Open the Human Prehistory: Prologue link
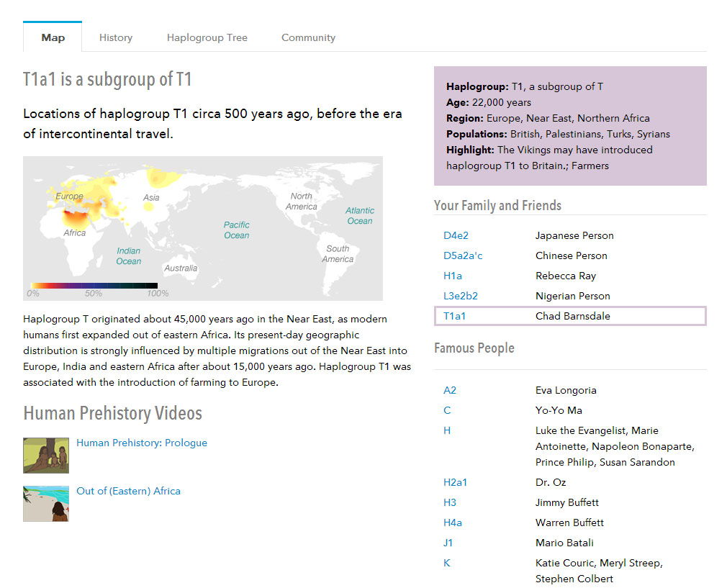 click(142, 443)
